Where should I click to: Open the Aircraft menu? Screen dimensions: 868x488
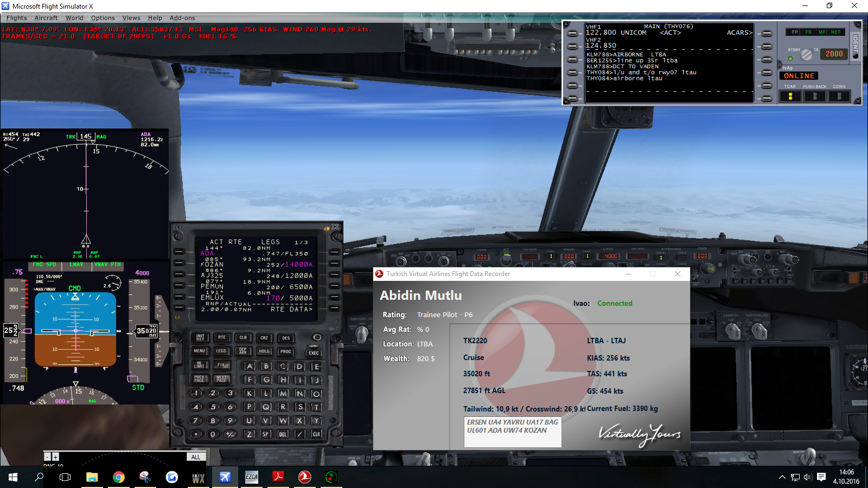(46, 18)
